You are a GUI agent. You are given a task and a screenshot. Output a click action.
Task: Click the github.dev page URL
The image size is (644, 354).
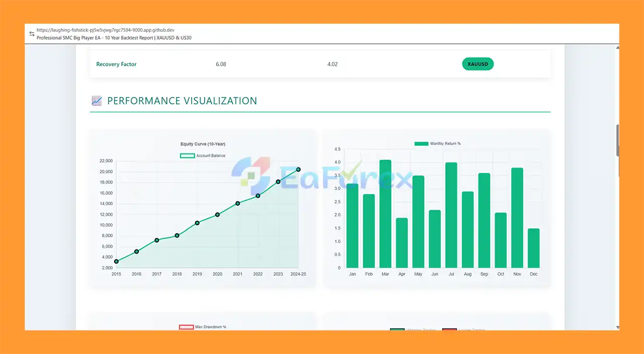pos(105,30)
